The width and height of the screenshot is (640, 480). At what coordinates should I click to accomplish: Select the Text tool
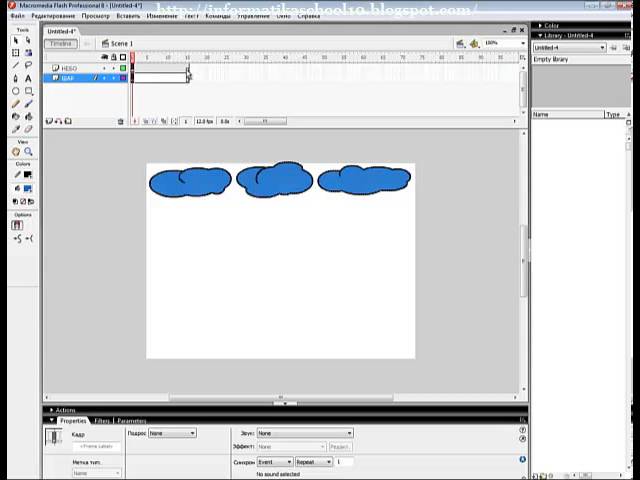[28, 78]
